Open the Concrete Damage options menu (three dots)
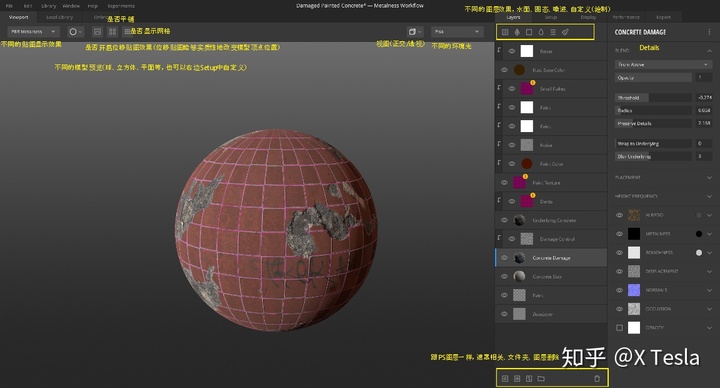The image size is (720, 388). (x=709, y=32)
